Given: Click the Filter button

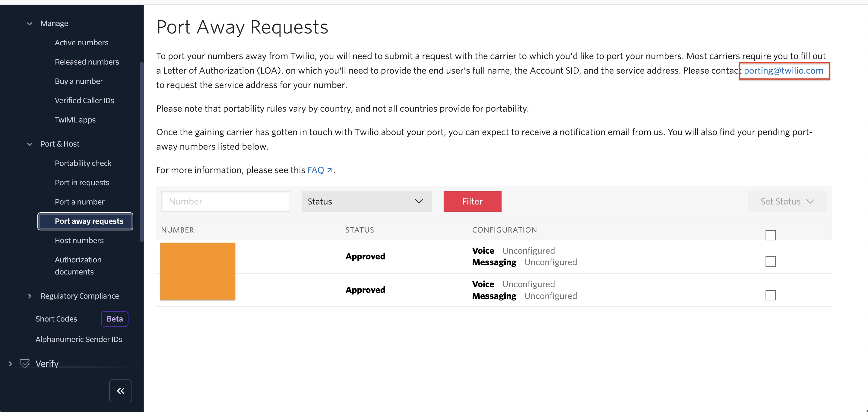Looking at the screenshot, I should 473,201.
